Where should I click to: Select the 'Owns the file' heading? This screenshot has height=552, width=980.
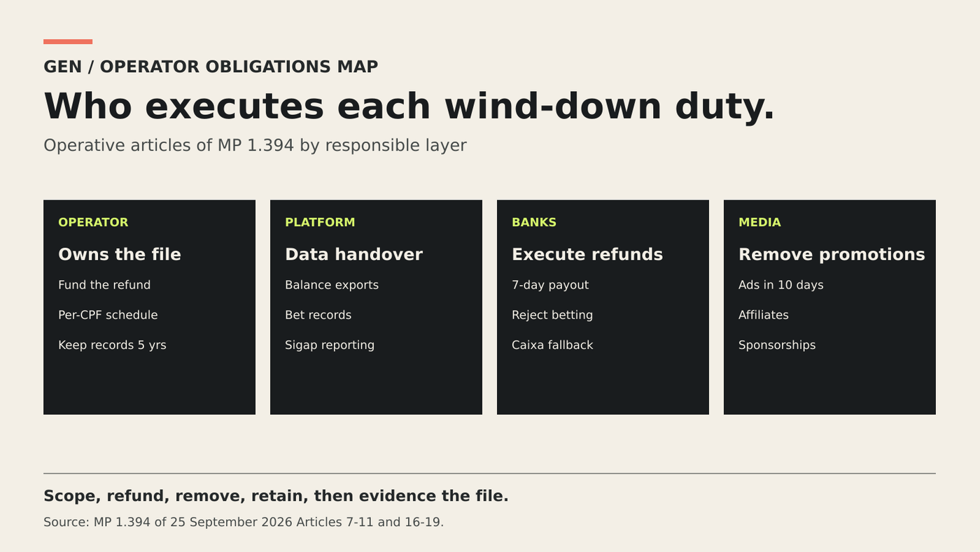[x=120, y=254]
